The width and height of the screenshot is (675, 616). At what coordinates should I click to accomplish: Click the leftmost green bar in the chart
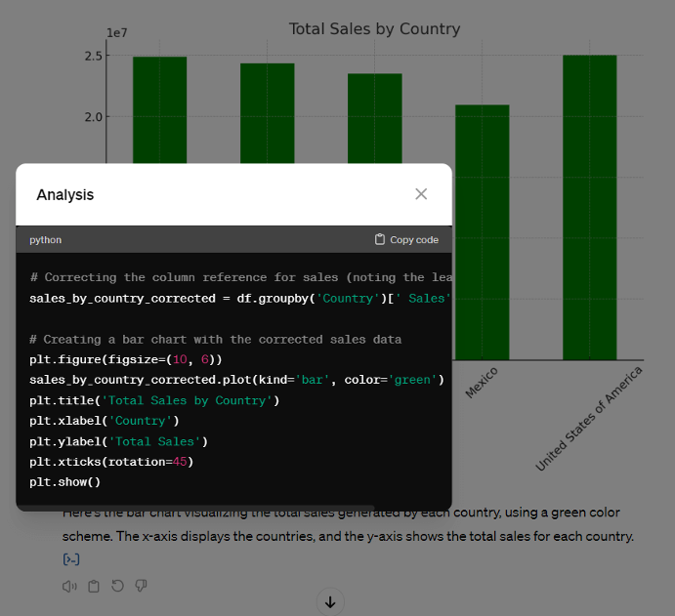(x=160, y=109)
